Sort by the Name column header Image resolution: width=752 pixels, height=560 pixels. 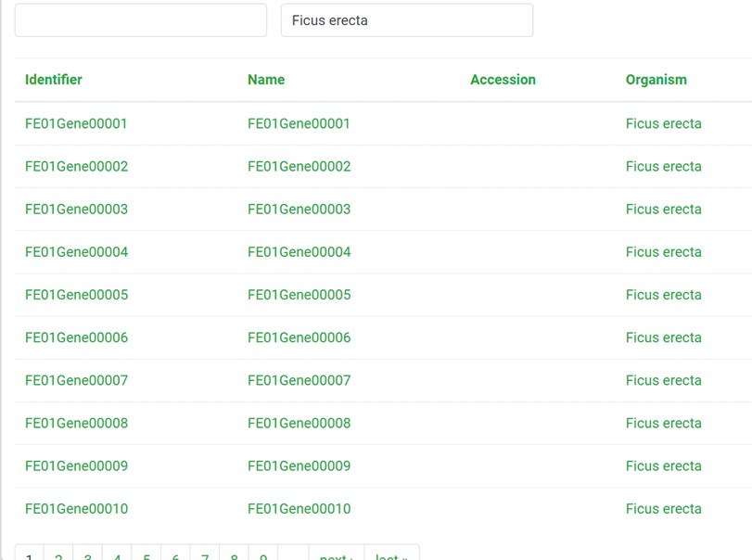[x=266, y=80]
